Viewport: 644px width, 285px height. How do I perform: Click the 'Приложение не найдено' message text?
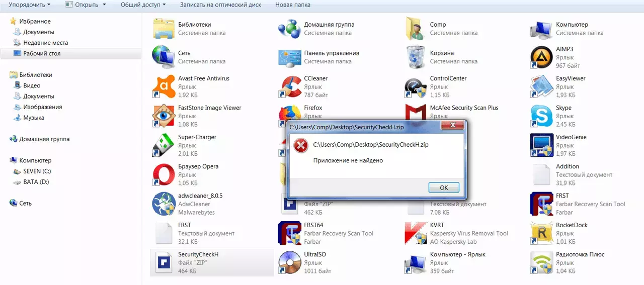coord(348,161)
